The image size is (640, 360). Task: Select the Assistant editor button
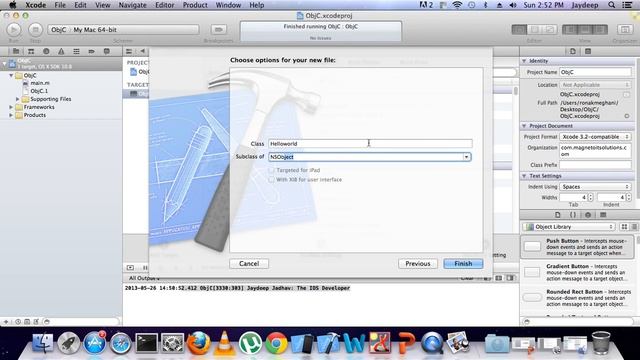[534, 29]
